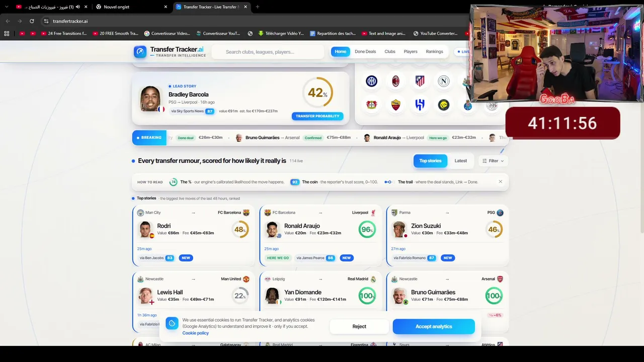
Task: Open the Rankings nav tab
Action: (x=434, y=52)
